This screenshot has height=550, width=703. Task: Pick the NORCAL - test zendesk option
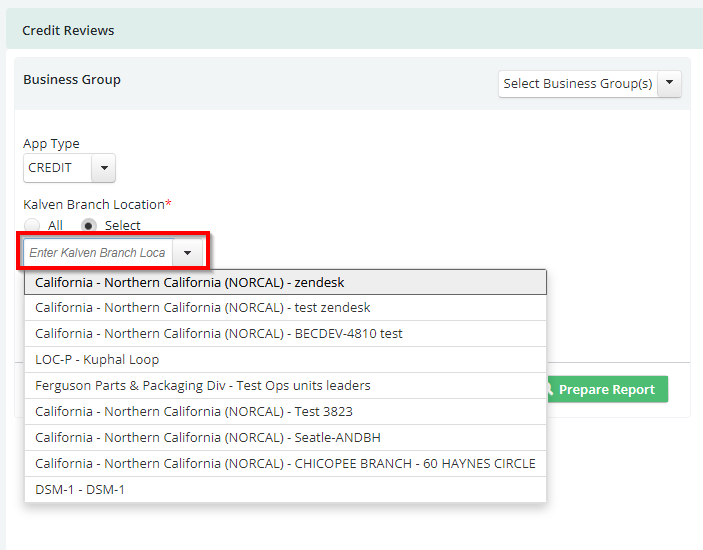[286, 308]
